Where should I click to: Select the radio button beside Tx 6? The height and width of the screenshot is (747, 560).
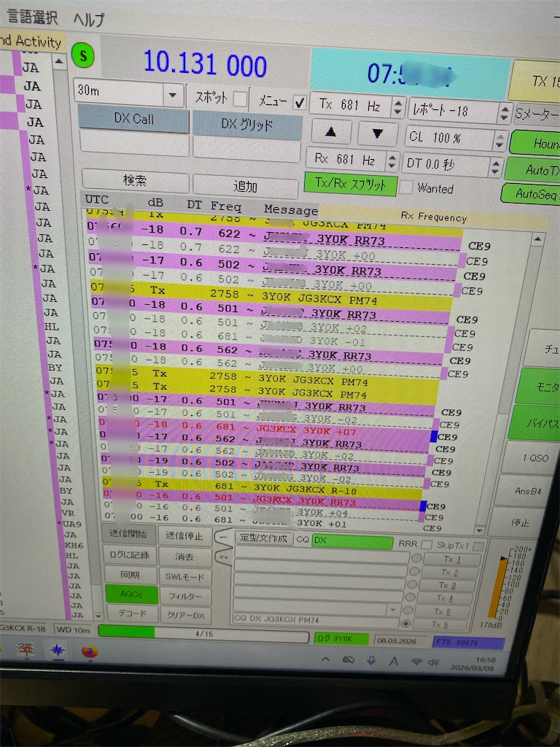coord(405,623)
